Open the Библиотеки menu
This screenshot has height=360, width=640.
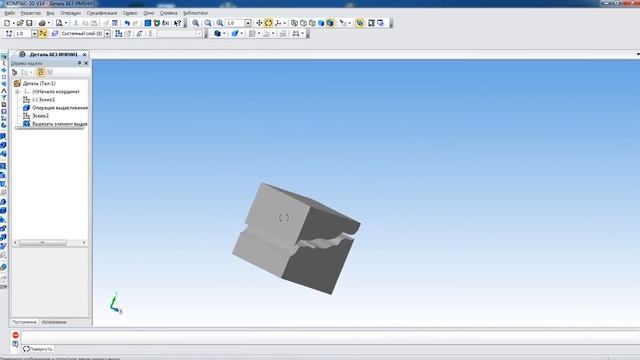coord(196,13)
